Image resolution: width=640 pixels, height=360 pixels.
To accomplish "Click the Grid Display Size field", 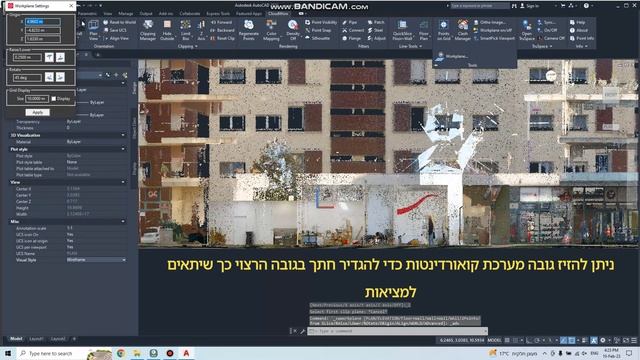I will [37, 98].
